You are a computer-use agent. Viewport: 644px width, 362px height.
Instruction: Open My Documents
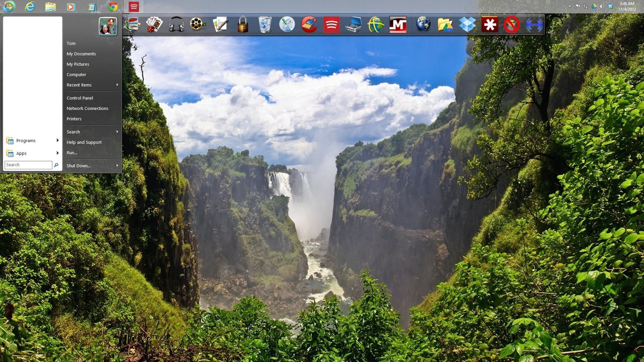tap(93, 54)
